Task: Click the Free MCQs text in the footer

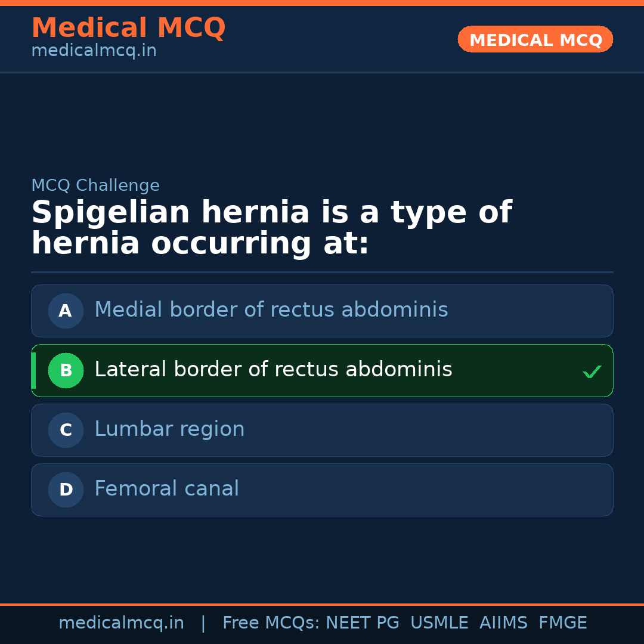Action: [x=271, y=623]
